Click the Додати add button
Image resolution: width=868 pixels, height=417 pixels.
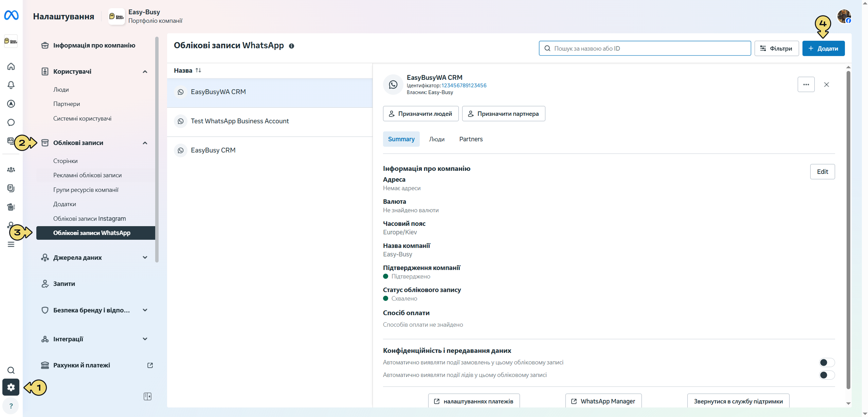click(x=823, y=48)
